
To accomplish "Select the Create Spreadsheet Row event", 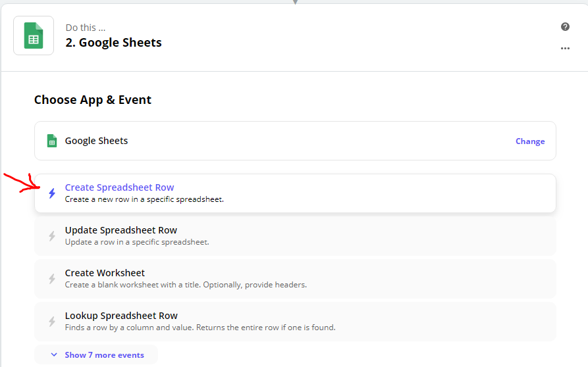I will 295,193.
